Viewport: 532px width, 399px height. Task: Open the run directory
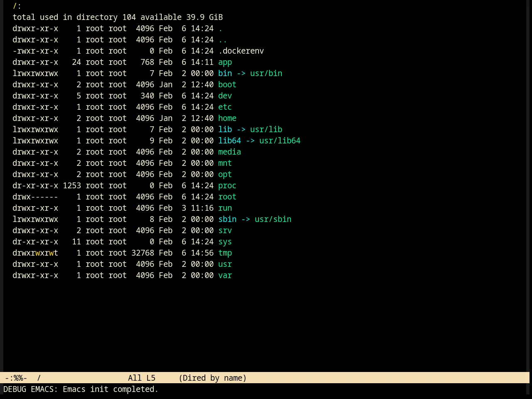pos(225,208)
